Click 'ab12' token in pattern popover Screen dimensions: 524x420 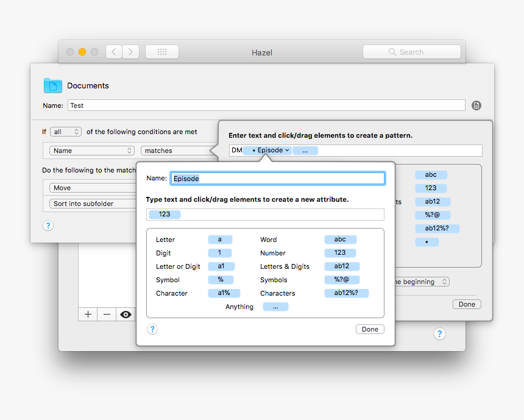coord(433,202)
